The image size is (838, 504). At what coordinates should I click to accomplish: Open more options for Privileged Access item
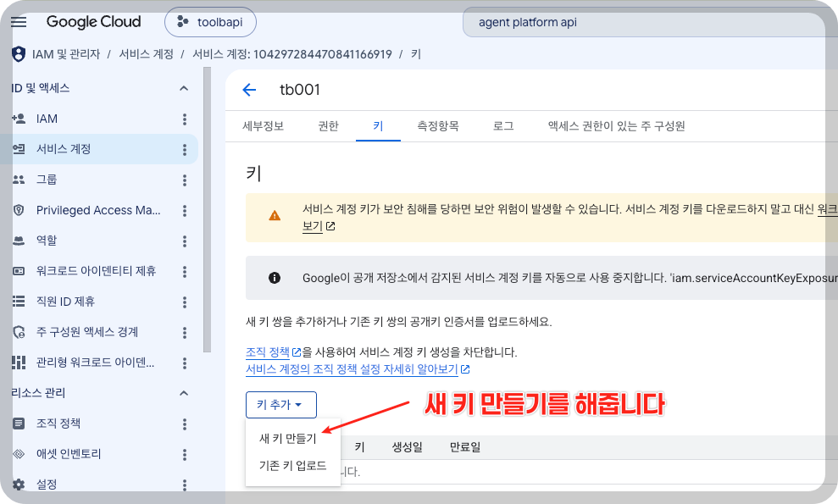(185, 211)
